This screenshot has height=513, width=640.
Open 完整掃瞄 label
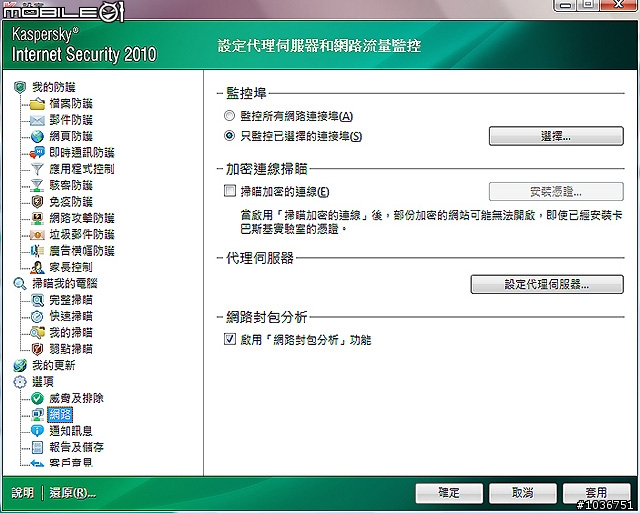[x=71, y=300]
